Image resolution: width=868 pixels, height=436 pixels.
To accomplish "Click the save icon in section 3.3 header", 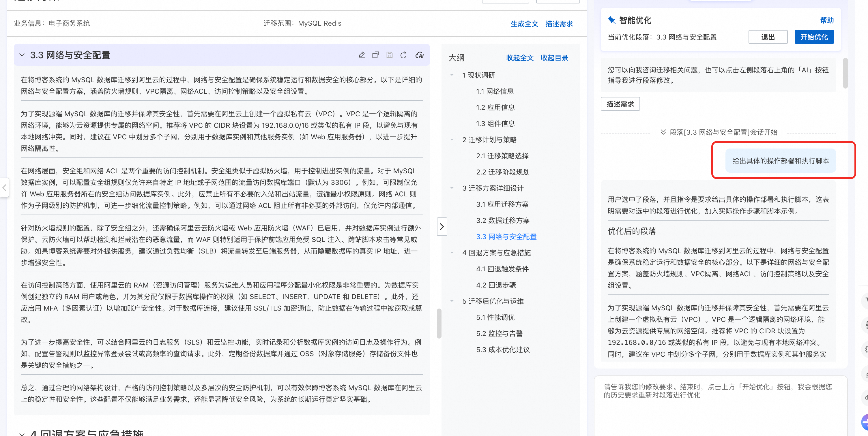I will (390, 55).
